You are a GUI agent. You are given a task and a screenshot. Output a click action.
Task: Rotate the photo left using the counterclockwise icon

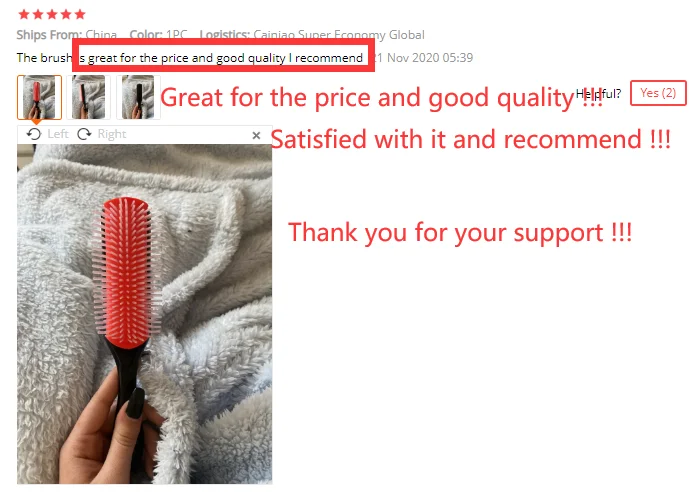coord(34,134)
